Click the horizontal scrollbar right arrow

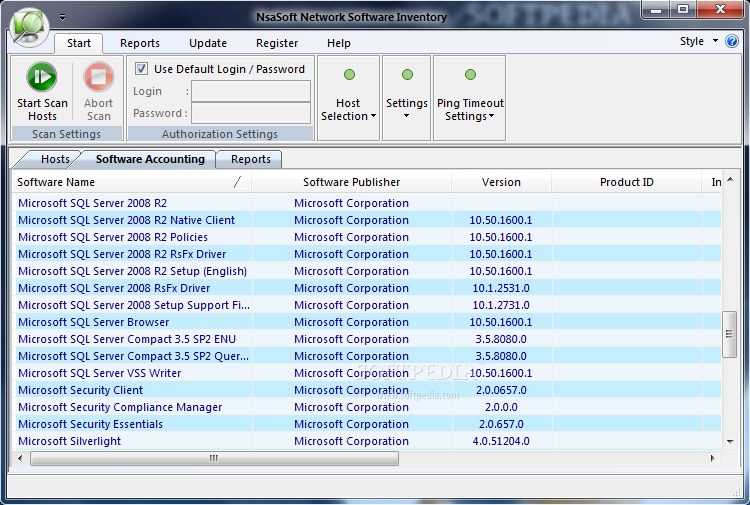[713, 458]
